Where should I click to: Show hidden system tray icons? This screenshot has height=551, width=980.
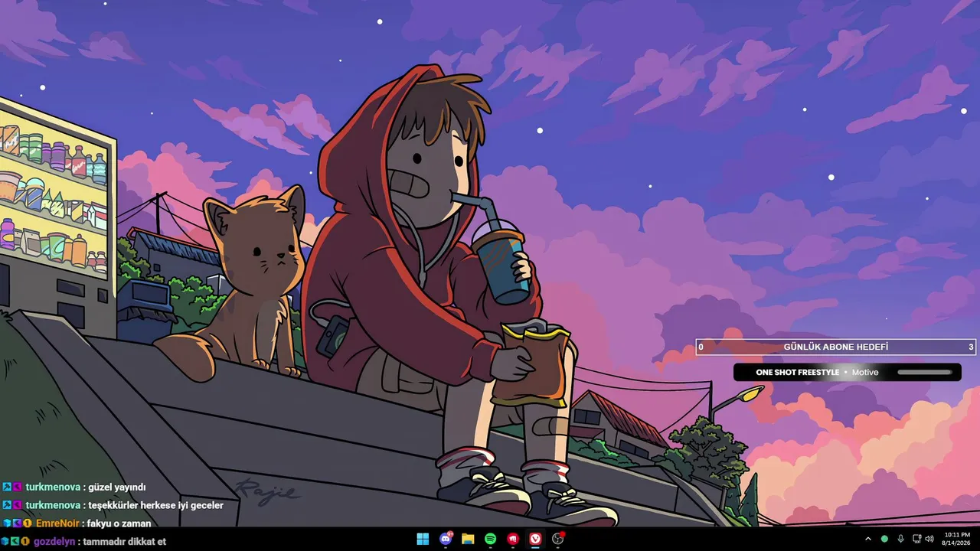coord(868,539)
